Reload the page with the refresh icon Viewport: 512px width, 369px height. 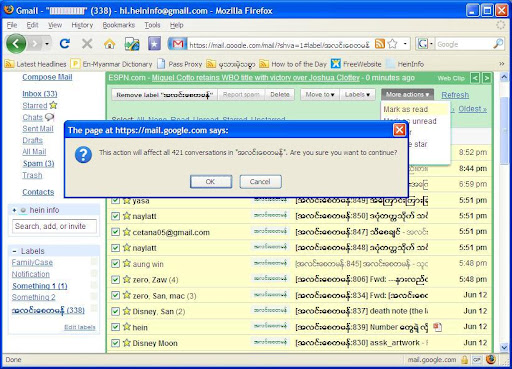coord(65,44)
